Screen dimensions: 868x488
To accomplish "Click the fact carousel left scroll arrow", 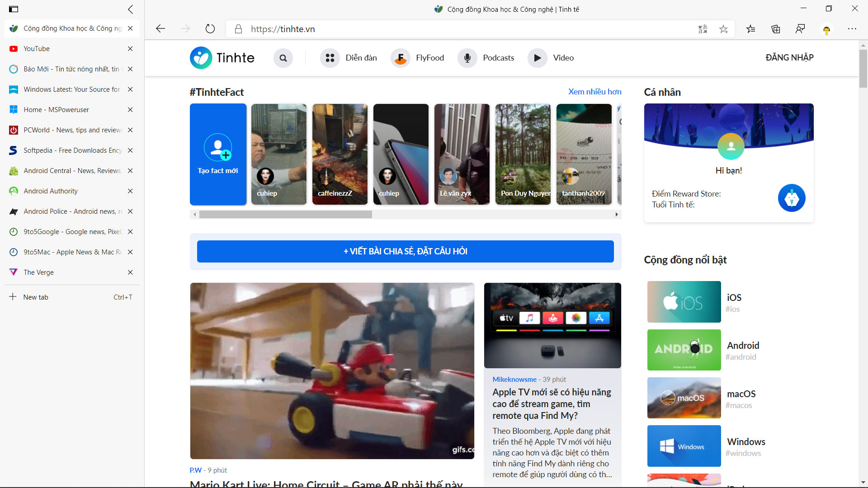I will click(x=195, y=215).
